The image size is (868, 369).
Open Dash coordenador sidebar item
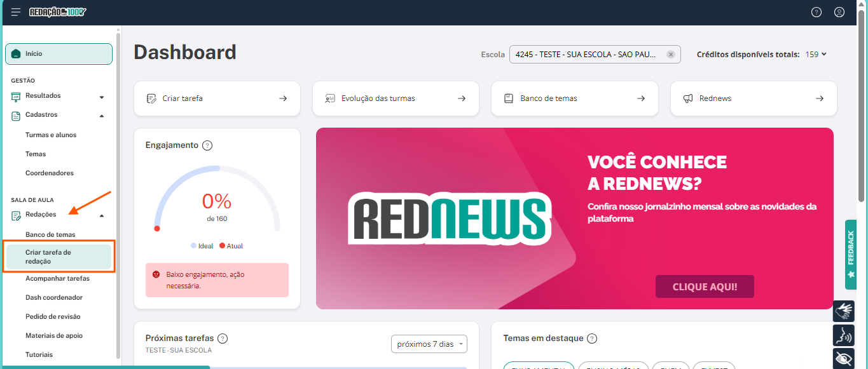coord(54,297)
